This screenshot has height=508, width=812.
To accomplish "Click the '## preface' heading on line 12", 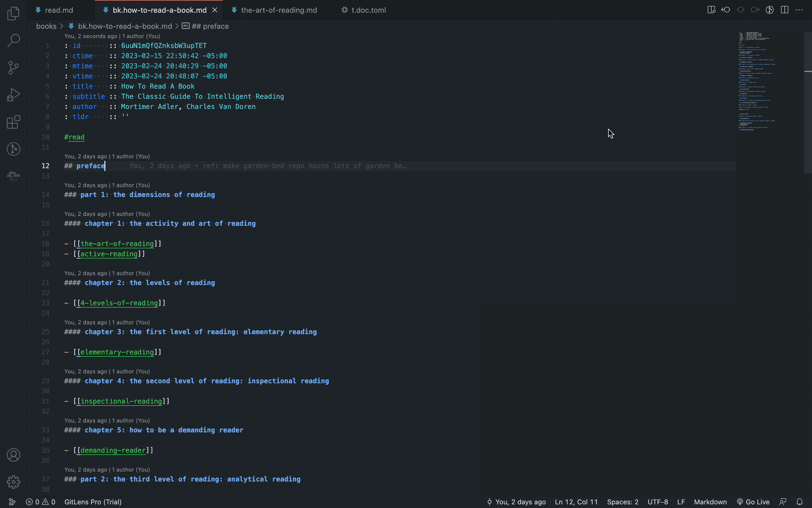I will point(85,166).
